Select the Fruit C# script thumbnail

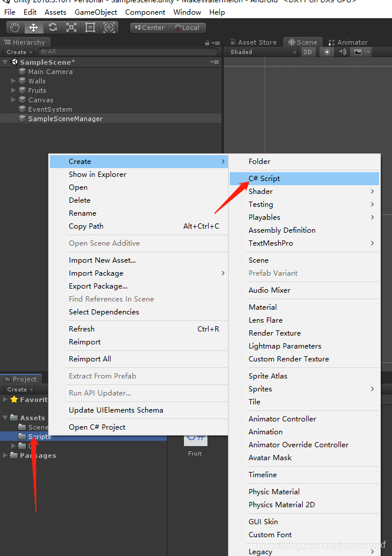point(195,441)
